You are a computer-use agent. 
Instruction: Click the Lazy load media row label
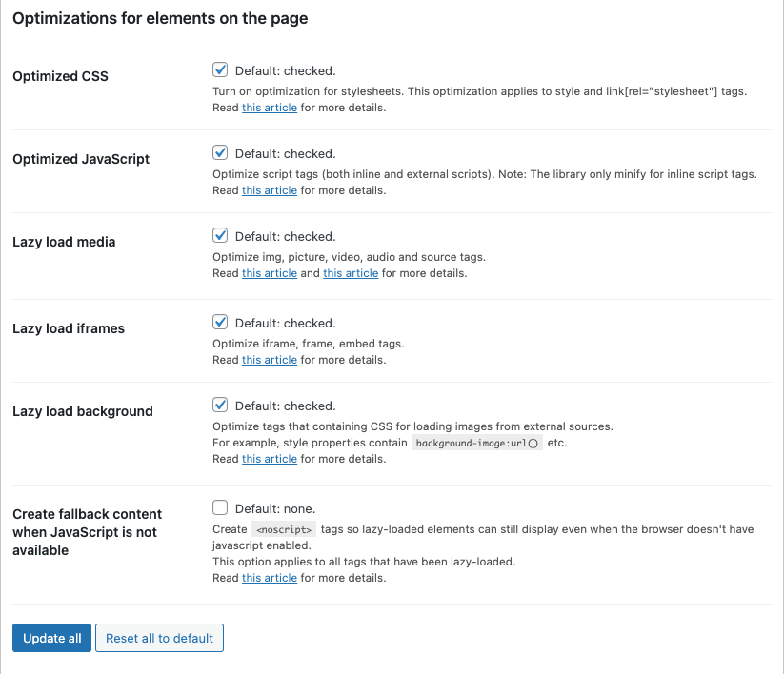(x=64, y=241)
